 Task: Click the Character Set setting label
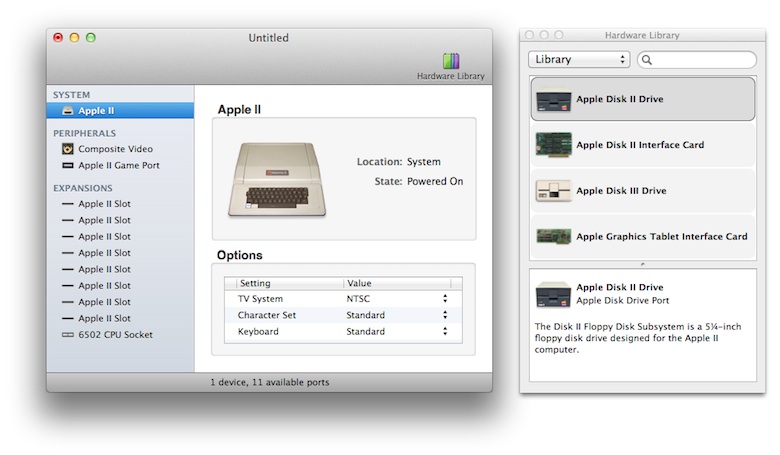267,315
